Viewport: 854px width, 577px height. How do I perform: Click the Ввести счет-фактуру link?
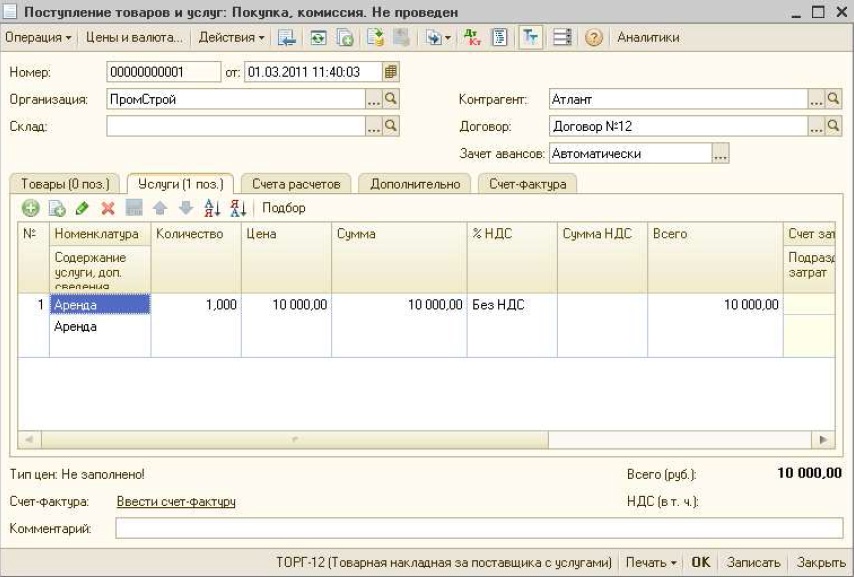point(176,501)
